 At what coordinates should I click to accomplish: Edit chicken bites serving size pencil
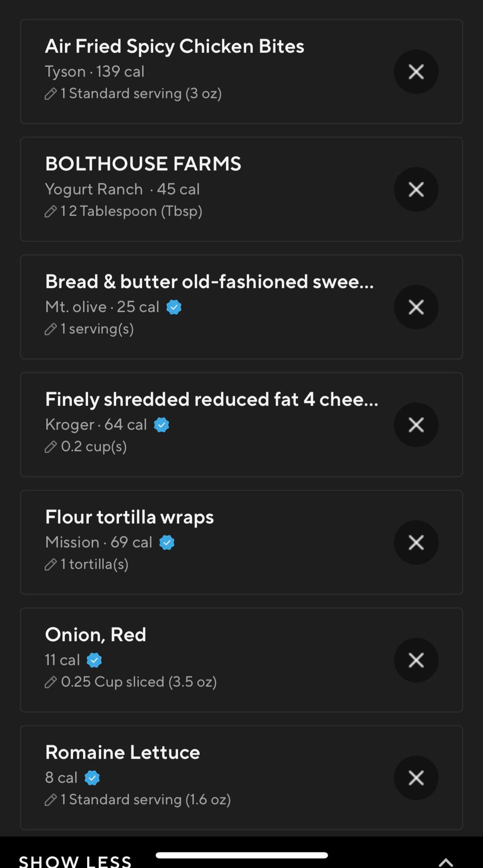click(x=51, y=94)
